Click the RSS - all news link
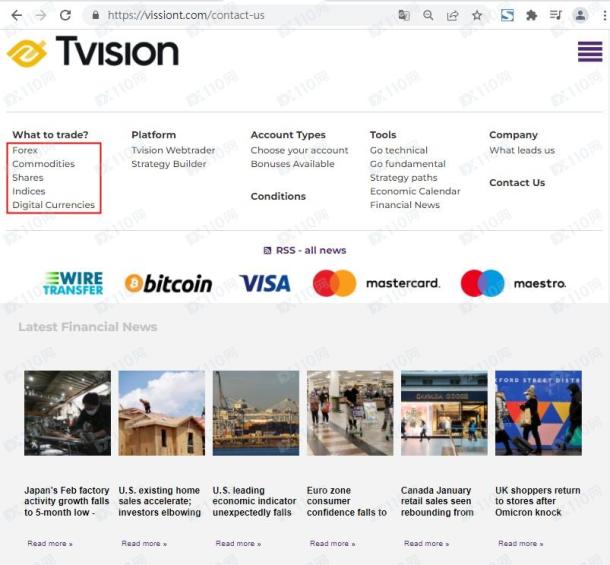Viewport: 610px width, 565px height. pos(311,251)
